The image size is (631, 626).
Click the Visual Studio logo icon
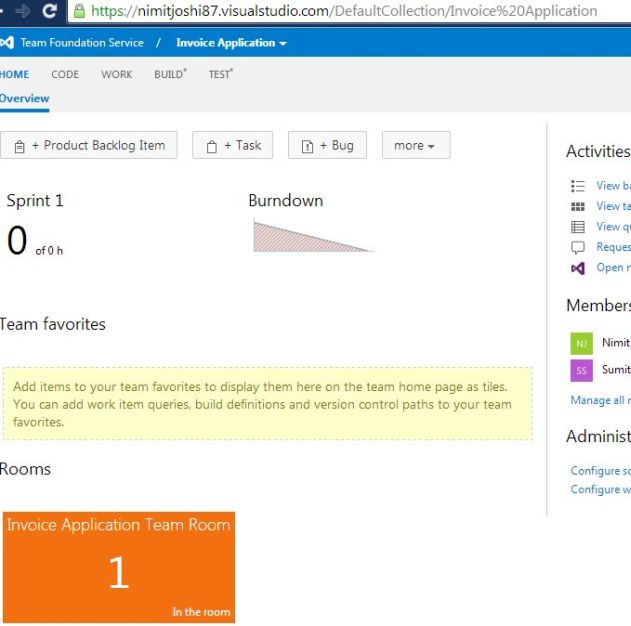click(7, 43)
